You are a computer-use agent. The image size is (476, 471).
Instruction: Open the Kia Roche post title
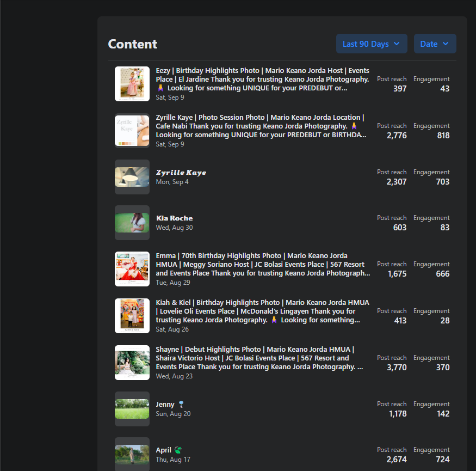point(174,218)
